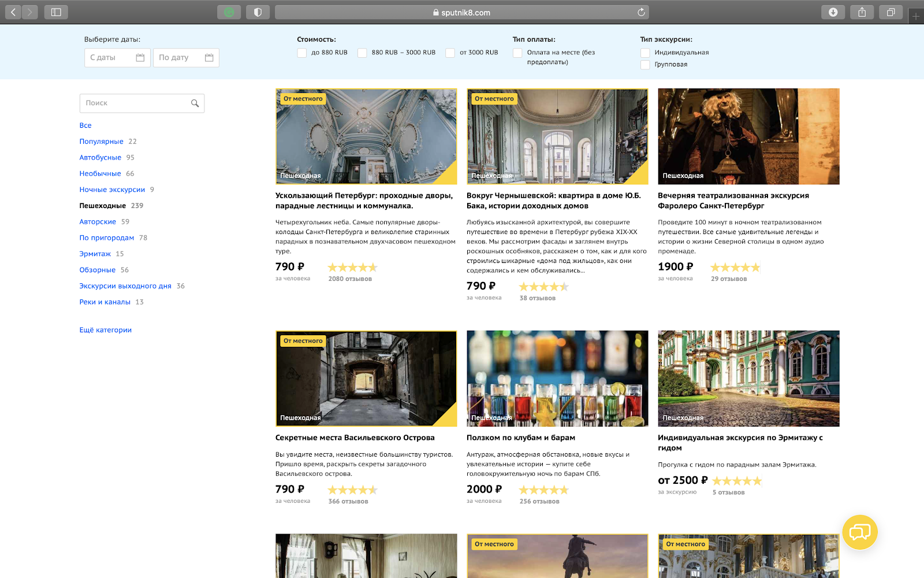Open the 'Ускользающий Петербург' tour photo

[x=366, y=136]
